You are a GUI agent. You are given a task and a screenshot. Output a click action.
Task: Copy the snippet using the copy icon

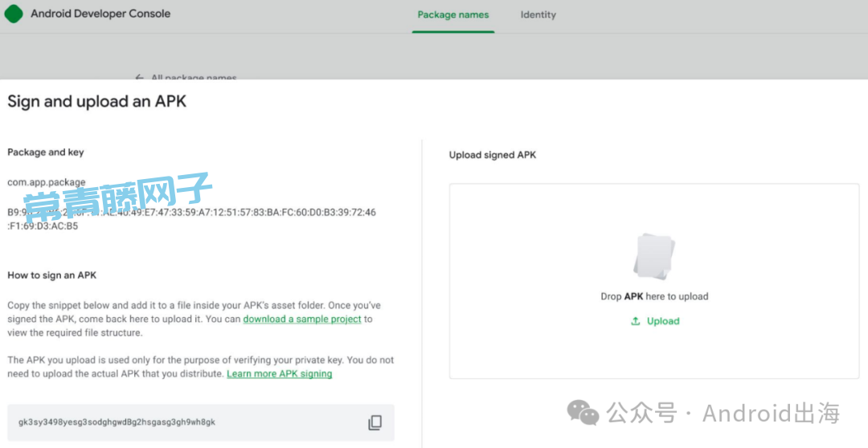375,422
